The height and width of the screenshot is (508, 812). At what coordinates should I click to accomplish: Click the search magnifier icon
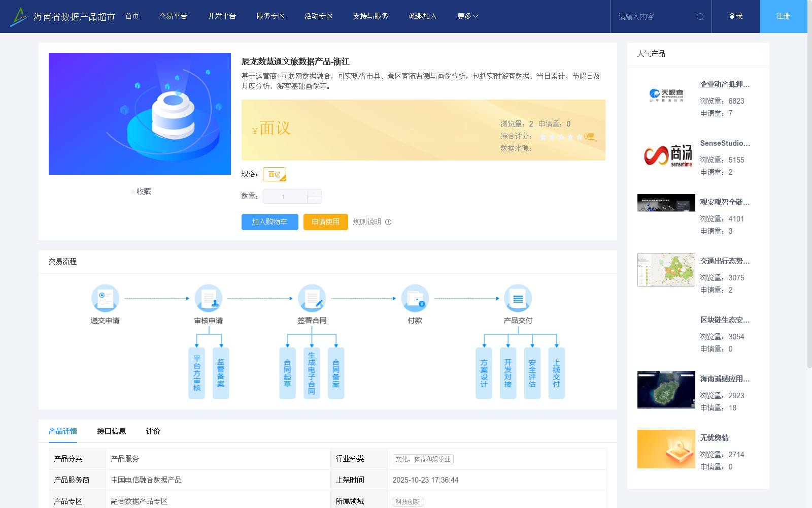click(x=700, y=17)
